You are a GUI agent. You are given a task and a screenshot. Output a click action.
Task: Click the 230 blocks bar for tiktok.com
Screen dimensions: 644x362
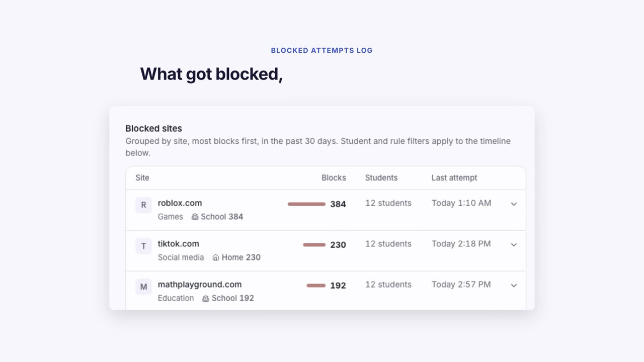[314, 245]
